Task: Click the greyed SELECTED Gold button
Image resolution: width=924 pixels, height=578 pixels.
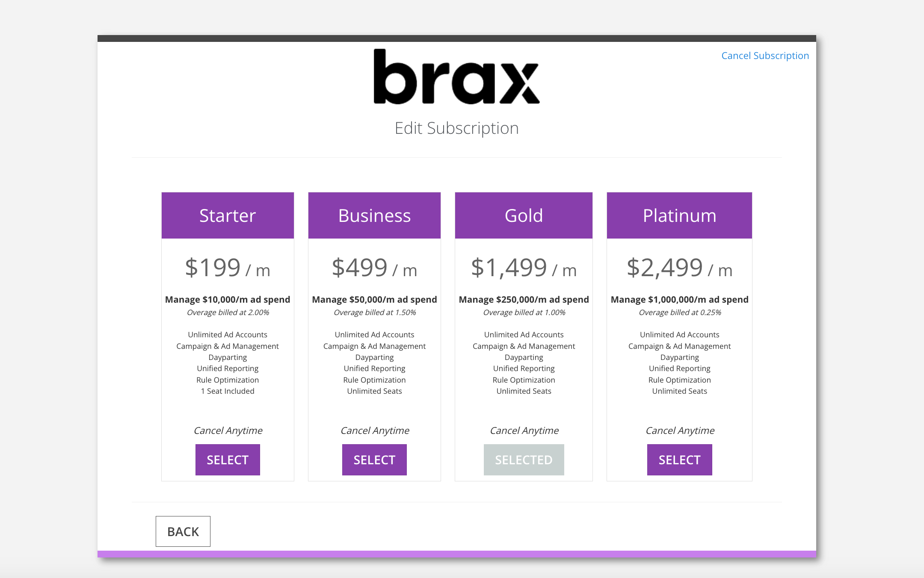Action: (x=524, y=460)
